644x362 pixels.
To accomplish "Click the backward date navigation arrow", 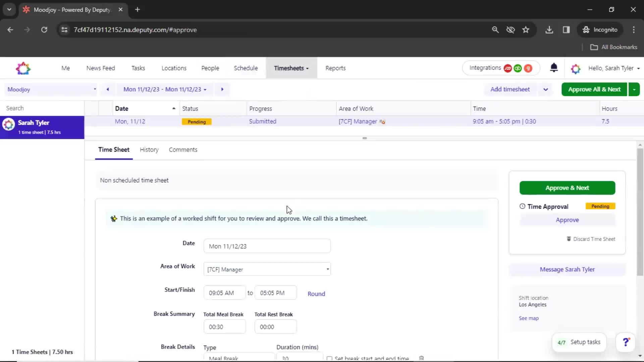I will [x=108, y=89].
